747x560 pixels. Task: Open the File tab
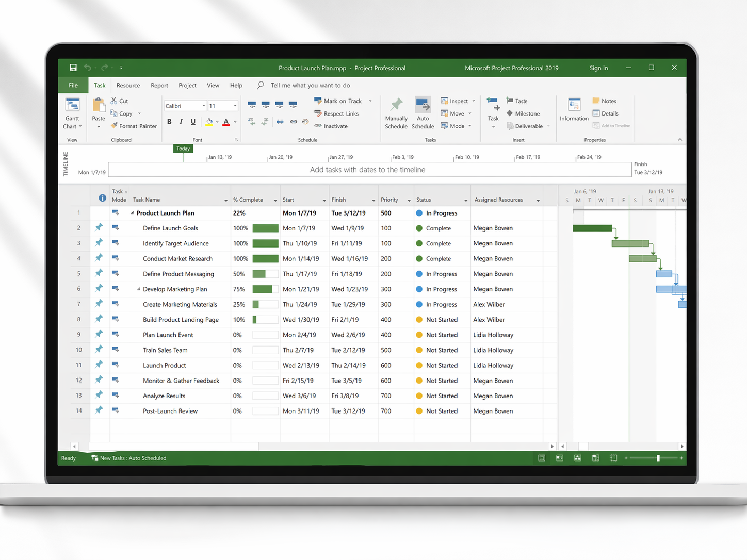[x=73, y=85]
